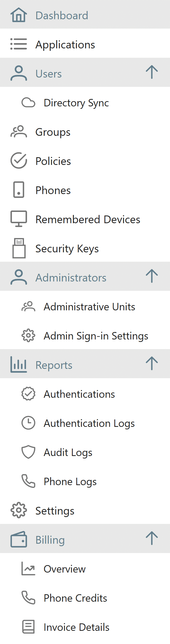Click the Directory Sync cloud icon
This screenshot has width=170, height=644.
point(28,103)
